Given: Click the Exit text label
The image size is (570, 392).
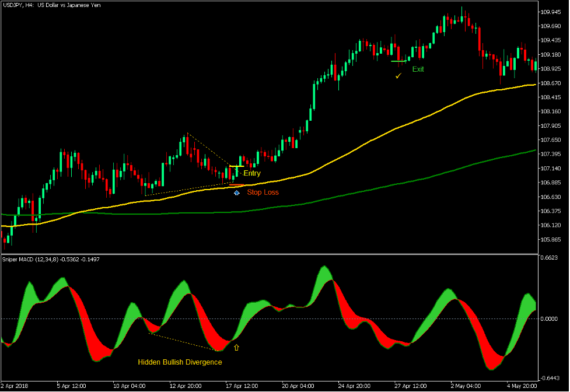Looking at the screenshot, I should point(418,69).
